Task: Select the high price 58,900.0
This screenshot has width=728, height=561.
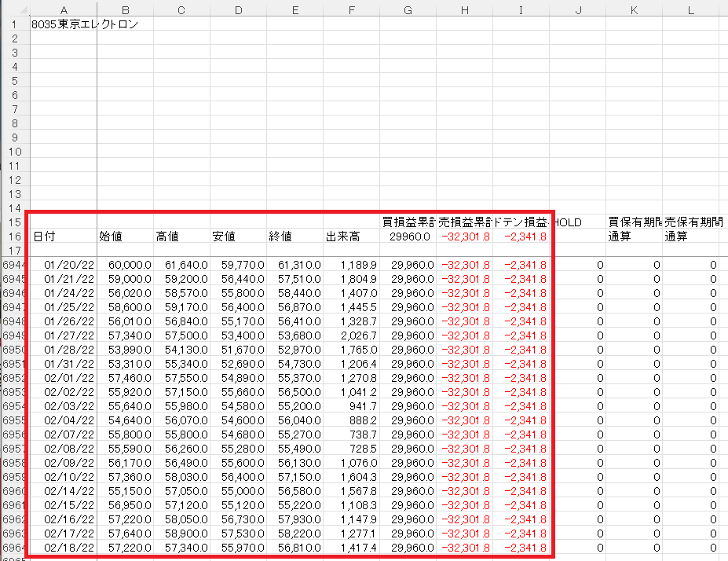Action: click(x=182, y=533)
